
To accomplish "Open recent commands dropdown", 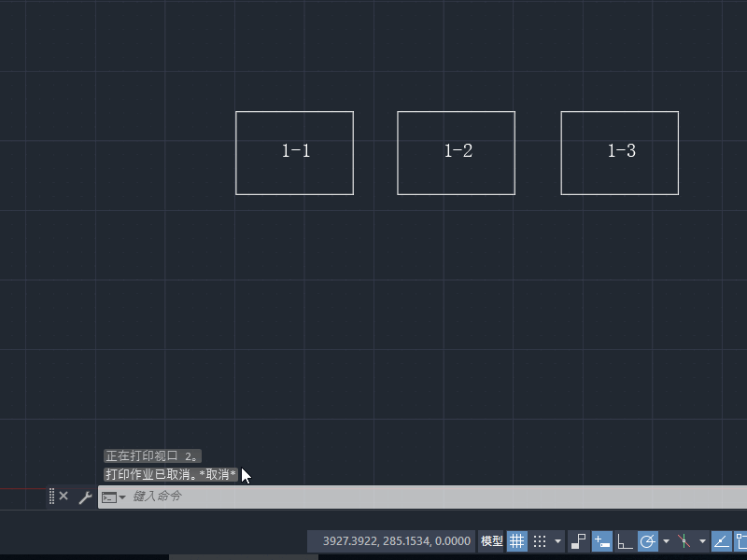I will [x=113, y=497].
